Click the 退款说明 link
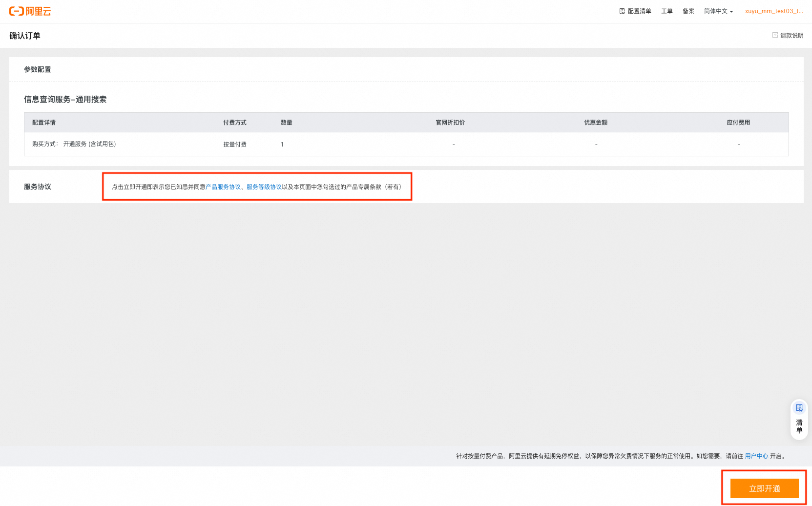 click(791, 36)
